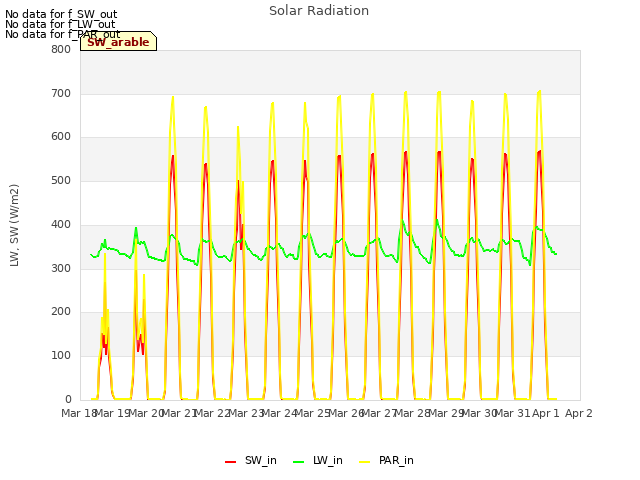This screenshot has height=480, width=640.
Task: Toggle the SW_in legend entry
Action: click(251, 461)
